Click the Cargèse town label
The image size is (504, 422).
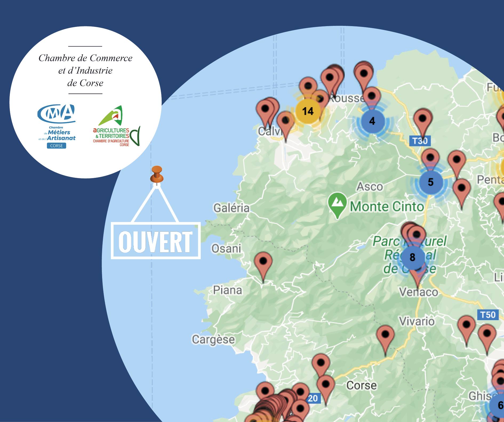pyautogui.click(x=214, y=340)
